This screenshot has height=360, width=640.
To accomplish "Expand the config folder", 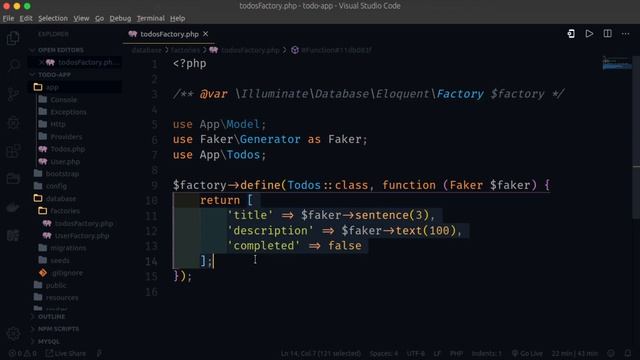I will [x=56, y=186].
